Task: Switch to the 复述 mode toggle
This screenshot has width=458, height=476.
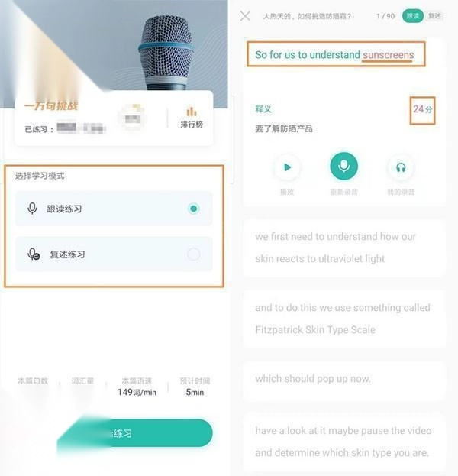Action: pos(434,16)
